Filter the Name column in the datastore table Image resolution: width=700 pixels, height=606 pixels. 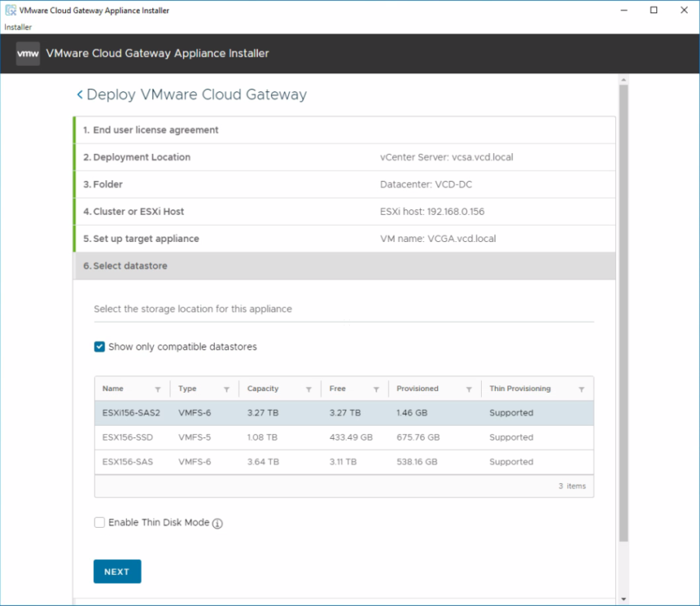pos(156,388)
